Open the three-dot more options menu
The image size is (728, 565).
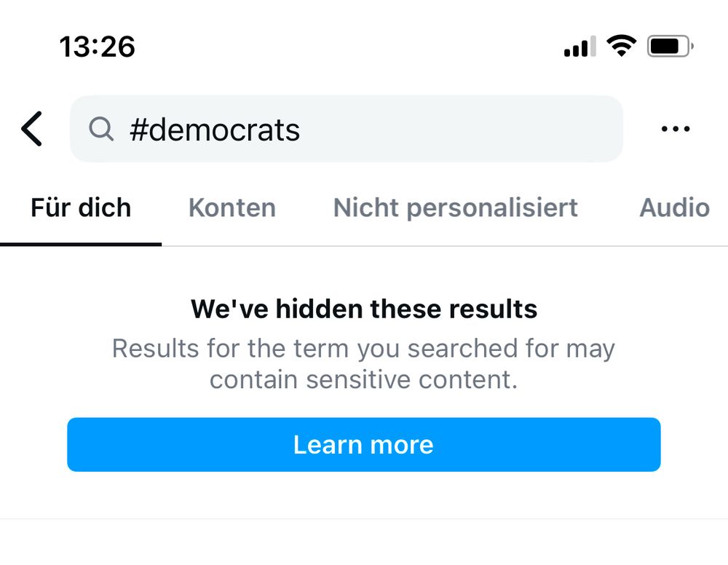pyautogui.click(x=675, y=130)
